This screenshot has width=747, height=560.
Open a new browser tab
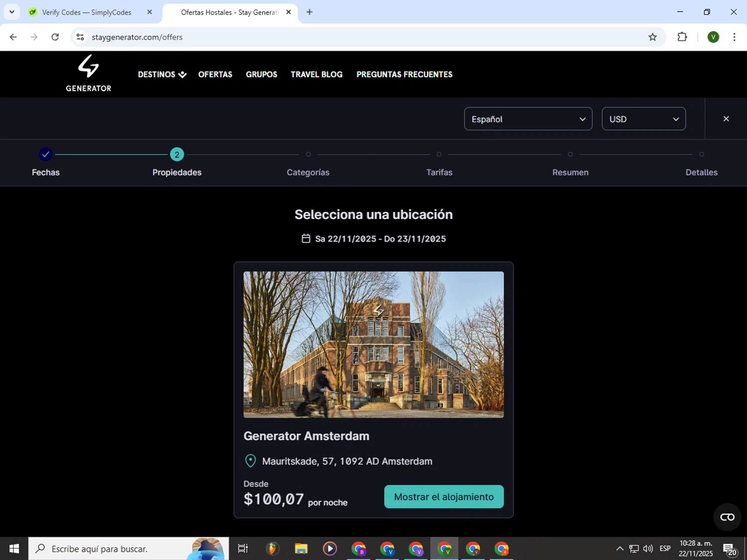coord(309,12)
